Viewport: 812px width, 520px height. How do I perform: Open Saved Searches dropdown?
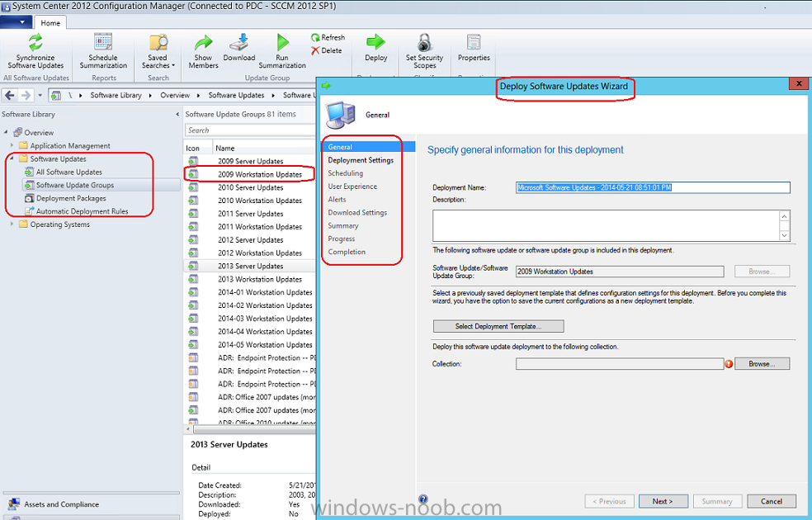coord(158,50)
